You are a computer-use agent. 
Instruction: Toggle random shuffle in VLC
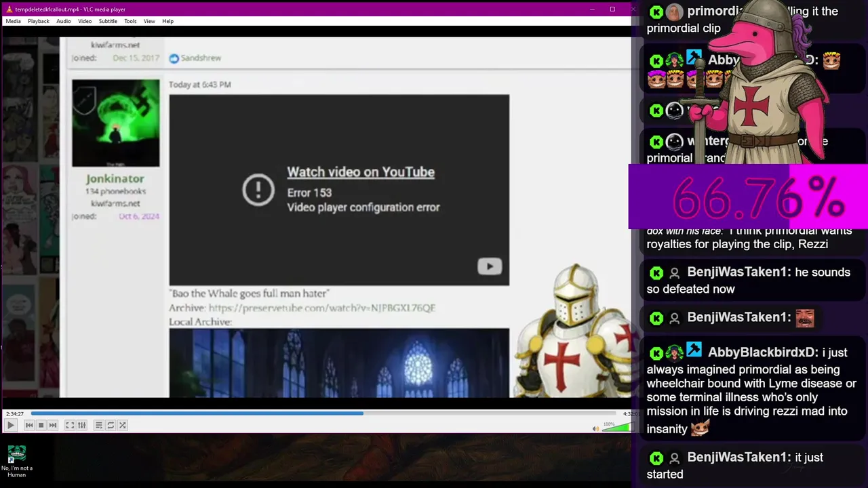pyautogui.click(x=123, y=425)
